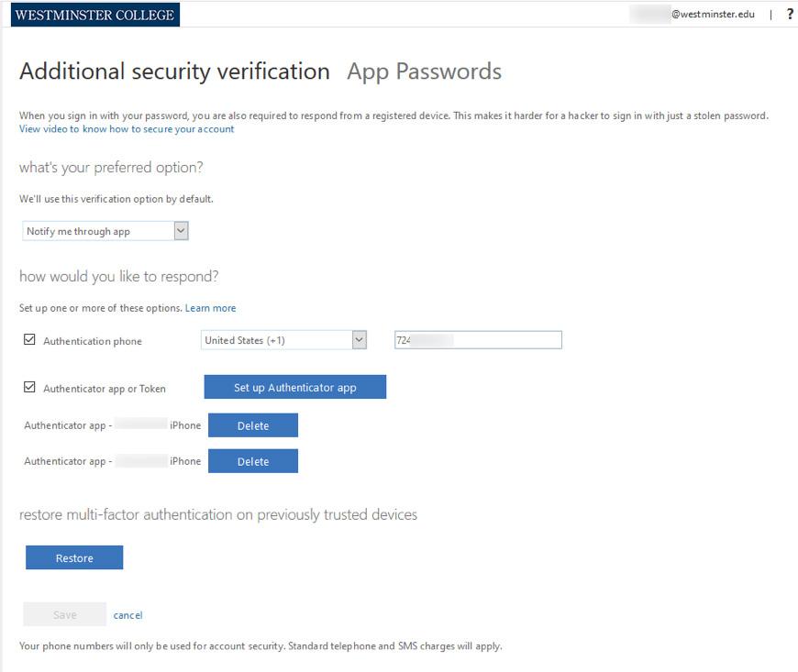The image size is (798, 672).
Task: Click the help question mark icon
Action: pos(790,15)
